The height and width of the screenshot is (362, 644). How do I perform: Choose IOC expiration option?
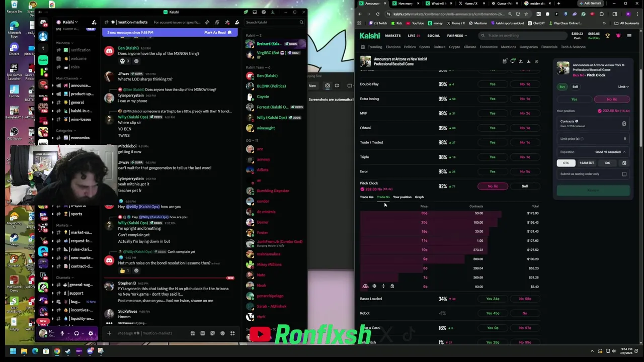pos(607,163)
